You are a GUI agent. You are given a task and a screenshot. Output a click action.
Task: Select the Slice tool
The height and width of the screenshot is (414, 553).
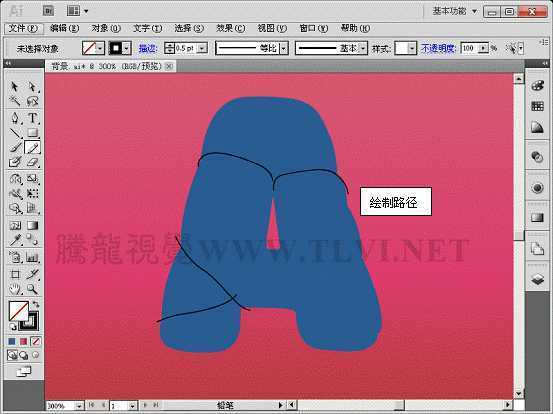click(x=32, y=274)
